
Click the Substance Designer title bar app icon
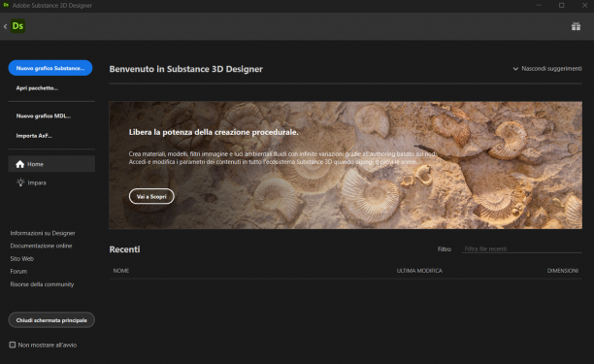tap(6, 5)
